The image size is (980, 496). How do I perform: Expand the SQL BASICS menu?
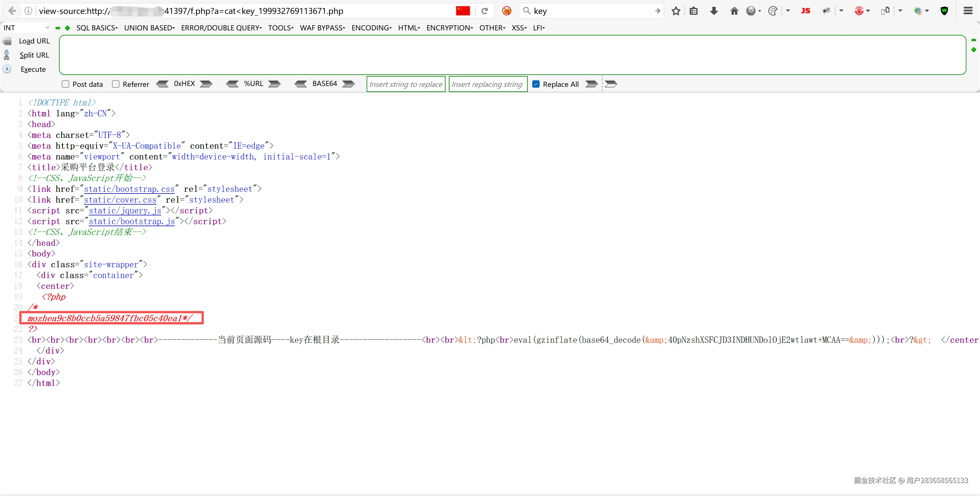(x=97, y=28)
